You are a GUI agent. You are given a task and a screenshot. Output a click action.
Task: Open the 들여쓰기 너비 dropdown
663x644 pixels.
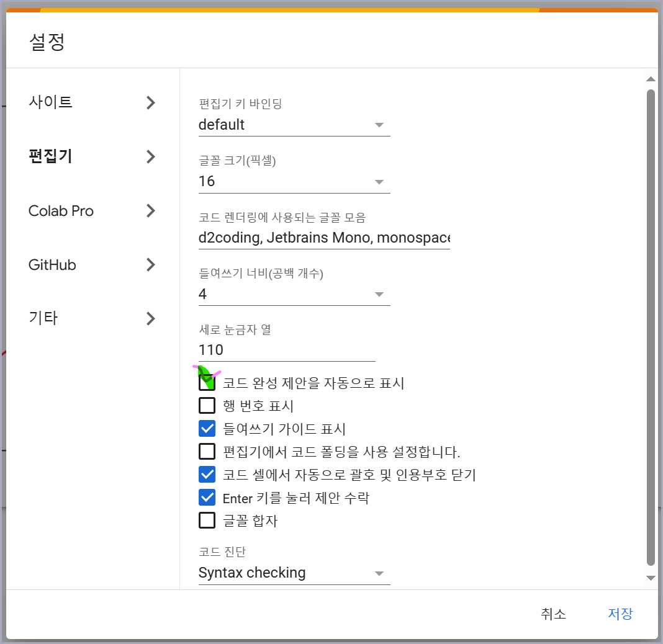294,294
